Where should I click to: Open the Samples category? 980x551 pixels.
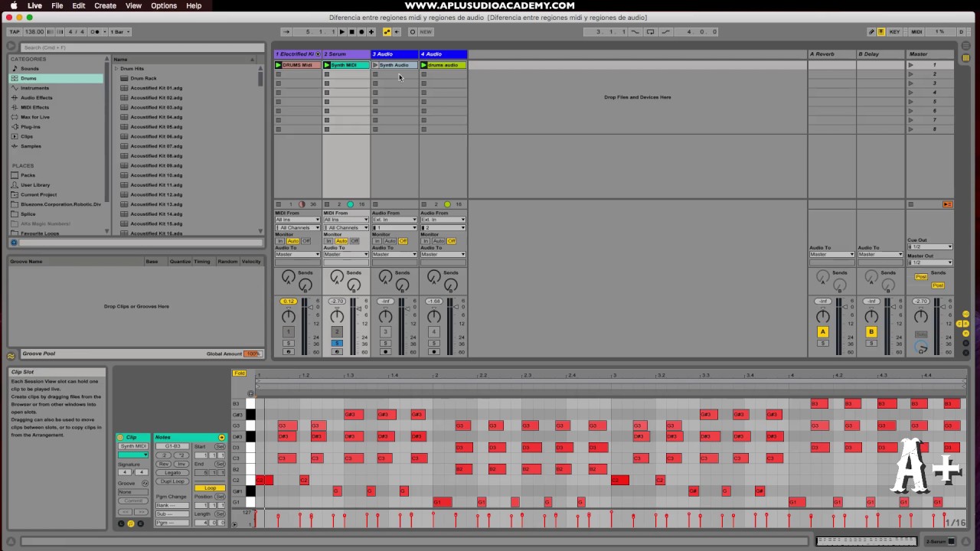(x=31, y=146)
